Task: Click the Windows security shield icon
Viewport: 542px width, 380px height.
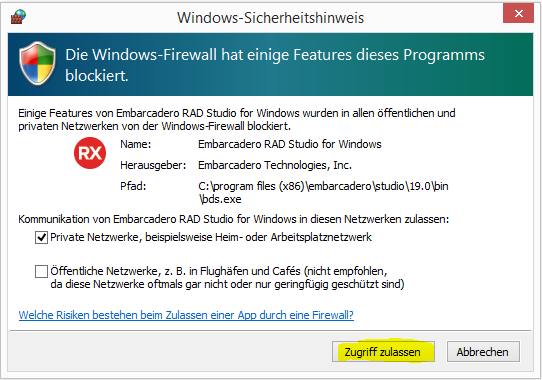Action: (x=37, y=63)
